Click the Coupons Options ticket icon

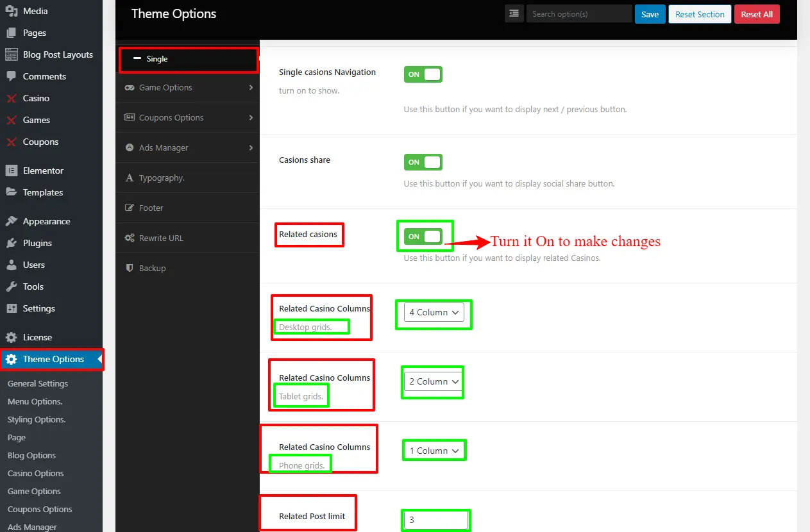coord(129,117)
